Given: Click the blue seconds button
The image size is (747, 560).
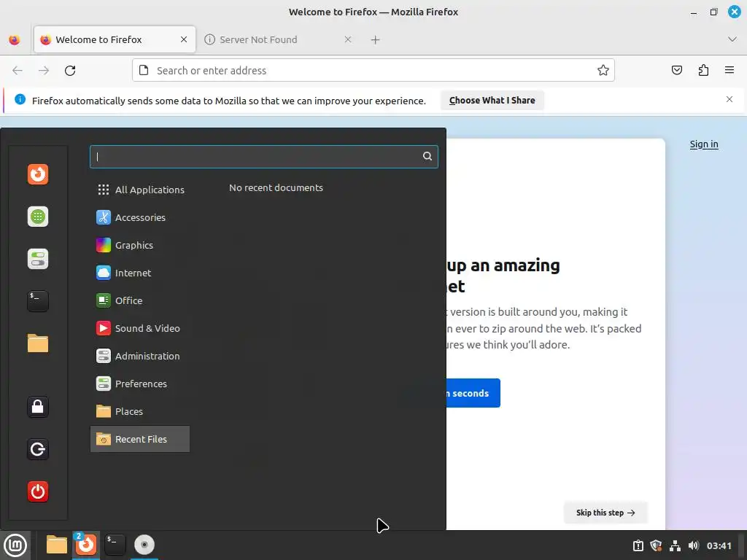Looking at the screenshot, I should click(x=473, y=393).
